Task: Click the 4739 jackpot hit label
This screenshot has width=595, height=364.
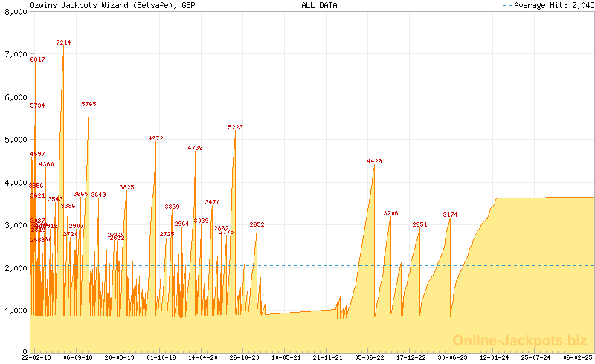Action: point(195,148)
